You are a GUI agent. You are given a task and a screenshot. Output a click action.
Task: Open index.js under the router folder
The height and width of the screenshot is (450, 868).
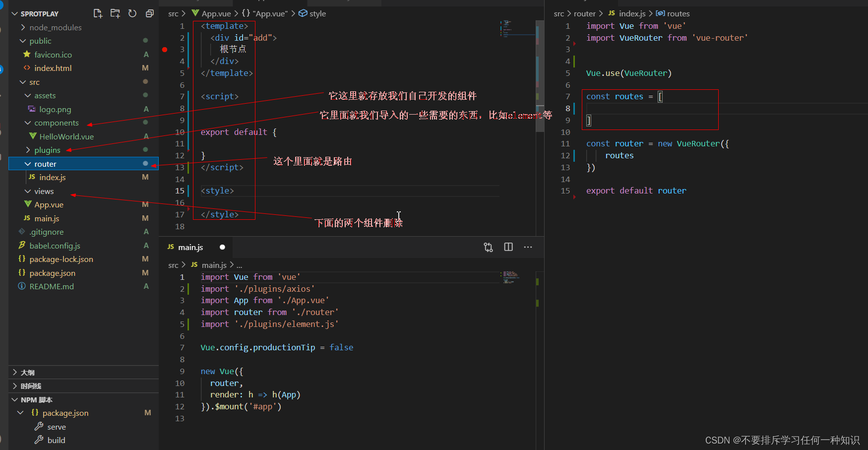[53, 177]
